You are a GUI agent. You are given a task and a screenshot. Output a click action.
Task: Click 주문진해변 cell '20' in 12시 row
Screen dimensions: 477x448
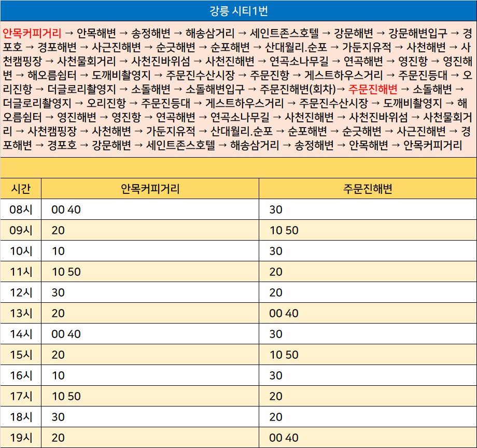pyautogui.click(x=368, y=292)
